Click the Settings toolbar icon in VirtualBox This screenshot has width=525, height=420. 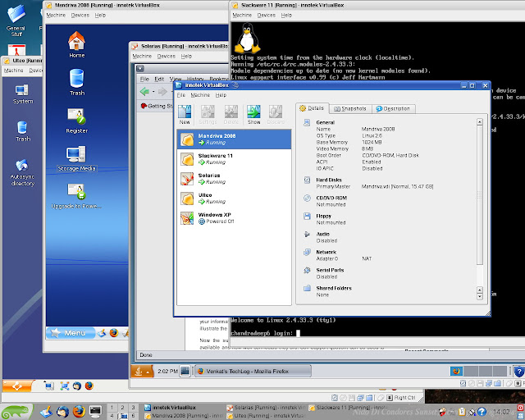(x=208, y=115)
